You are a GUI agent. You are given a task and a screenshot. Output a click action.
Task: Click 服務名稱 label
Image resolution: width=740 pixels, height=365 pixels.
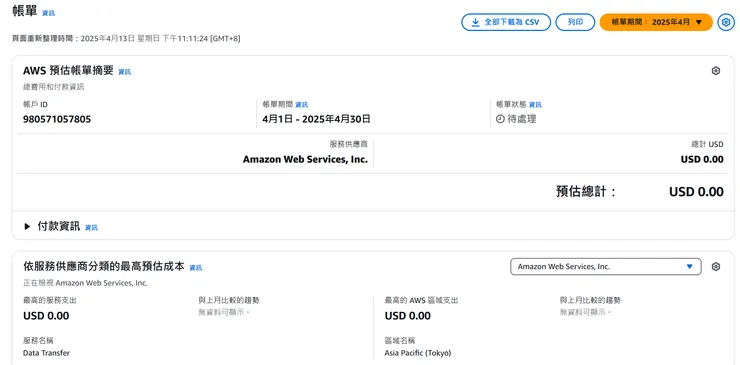coord(38,340)
